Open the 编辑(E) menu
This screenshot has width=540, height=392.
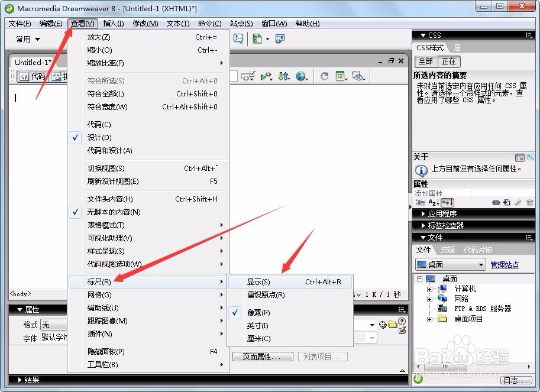pyautogui.click(x=51, y=24)
